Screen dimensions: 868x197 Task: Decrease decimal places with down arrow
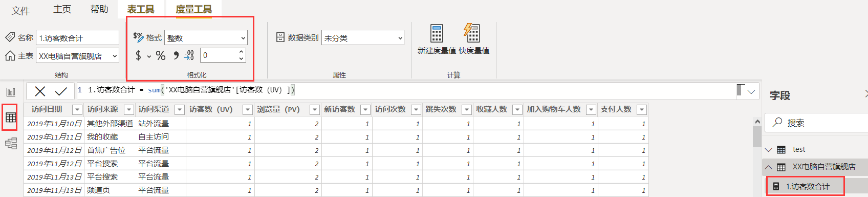tap(242, 59)
